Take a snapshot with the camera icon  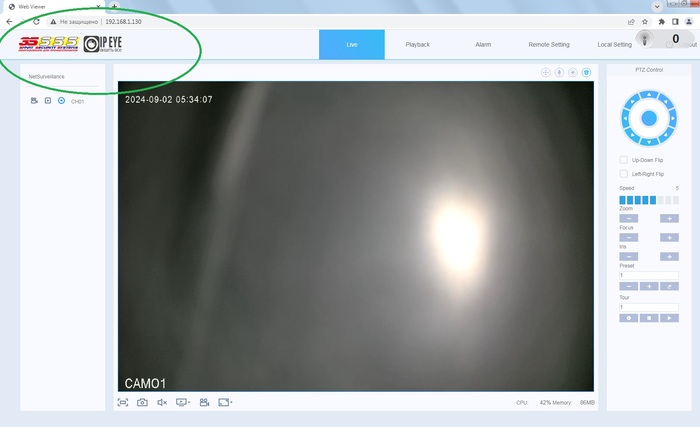click(x=142, y=402)
